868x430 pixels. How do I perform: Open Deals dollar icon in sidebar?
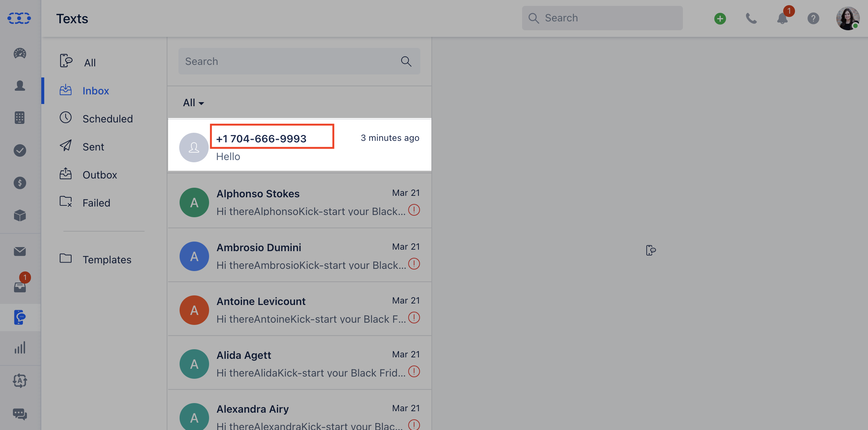[20, 183]
